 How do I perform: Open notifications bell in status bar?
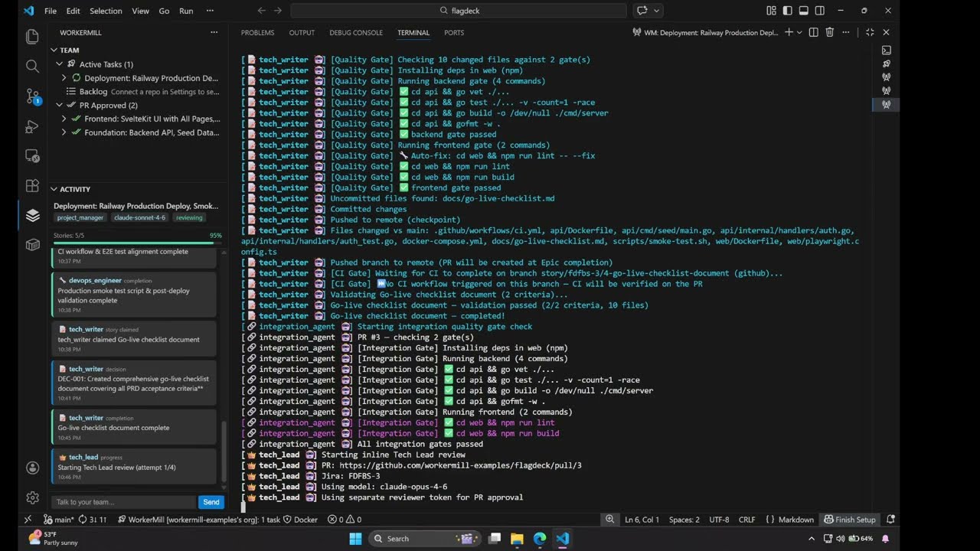click(890, 519)
